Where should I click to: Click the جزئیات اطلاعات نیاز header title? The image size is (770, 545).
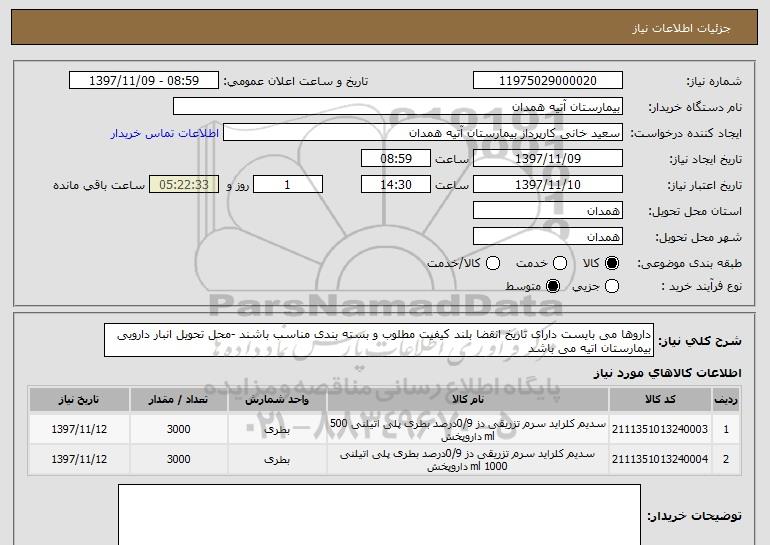[681, 28]
